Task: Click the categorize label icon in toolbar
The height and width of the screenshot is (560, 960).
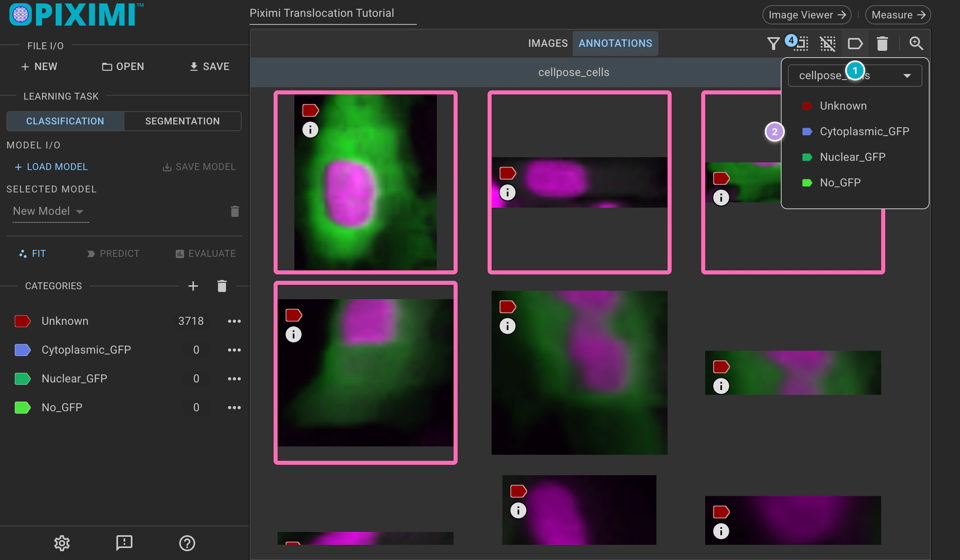Action: [x=855, y=43]
